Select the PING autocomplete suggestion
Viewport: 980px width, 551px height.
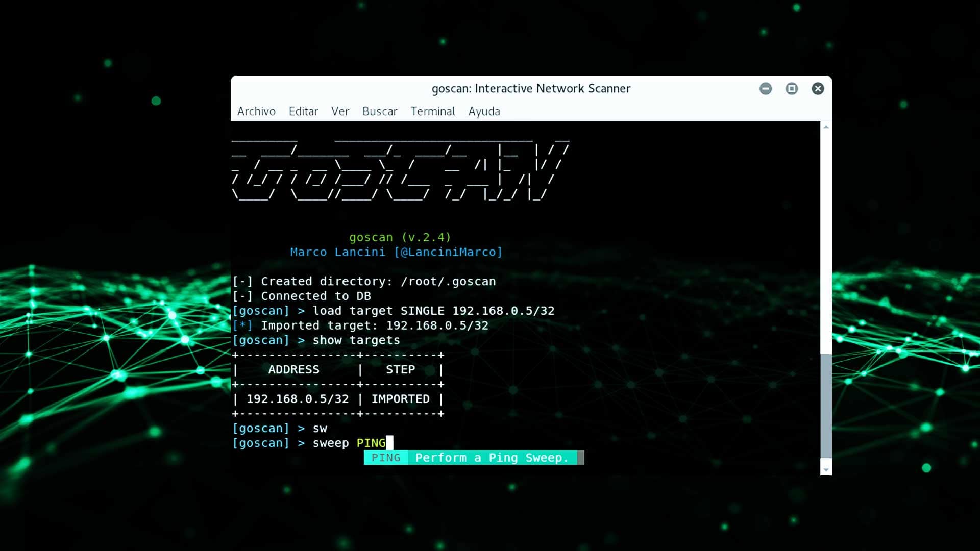coord(386,458)
